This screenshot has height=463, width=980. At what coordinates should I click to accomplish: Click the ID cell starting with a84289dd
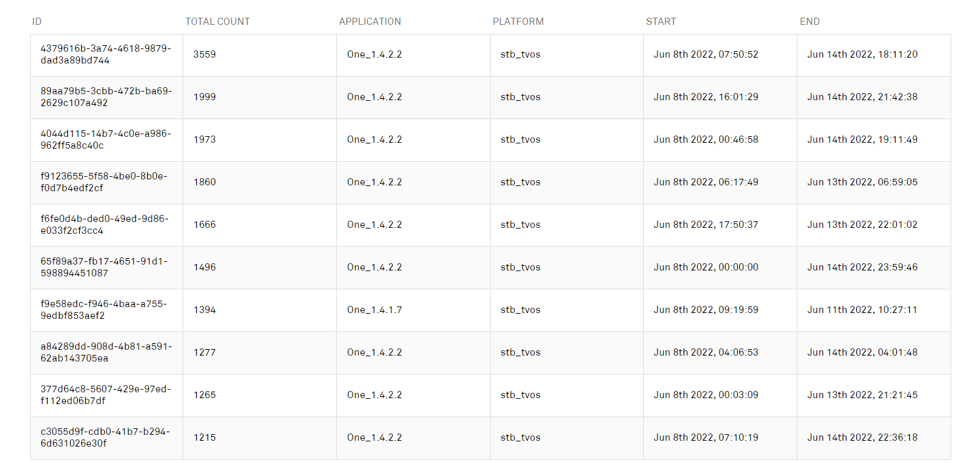tap(105, 352)
